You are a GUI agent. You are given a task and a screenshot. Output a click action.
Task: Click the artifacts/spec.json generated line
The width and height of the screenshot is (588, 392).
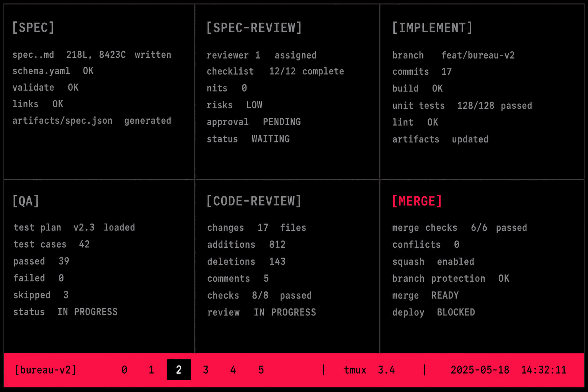(x=92, y=121)
